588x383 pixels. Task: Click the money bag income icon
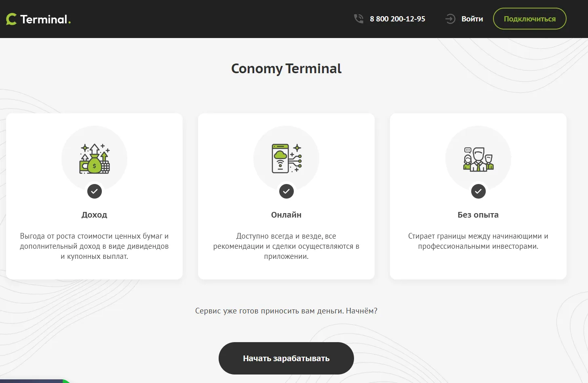click(x=95, y=159)
